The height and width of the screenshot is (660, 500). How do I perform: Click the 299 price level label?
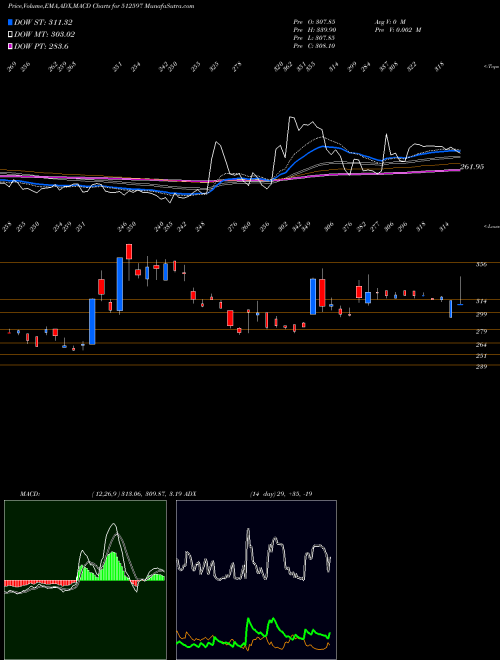[x=481, y=314]
